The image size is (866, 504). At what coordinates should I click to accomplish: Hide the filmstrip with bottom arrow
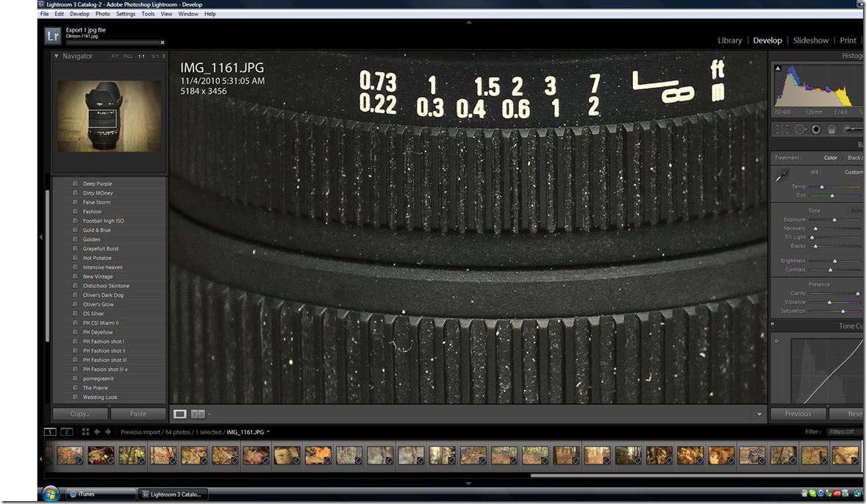[468, 483]
